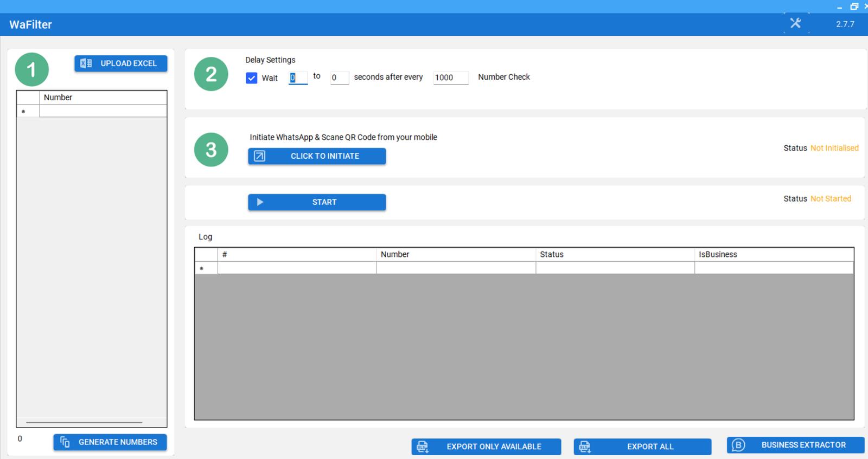Select the new row marker in Log table
868x459 pixels.
pyautogui.click(x=206, y=268)
